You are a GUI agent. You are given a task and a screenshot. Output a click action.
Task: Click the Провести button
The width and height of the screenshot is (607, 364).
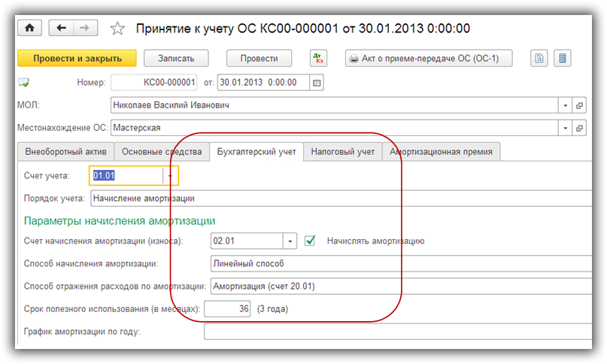[259, 59]
